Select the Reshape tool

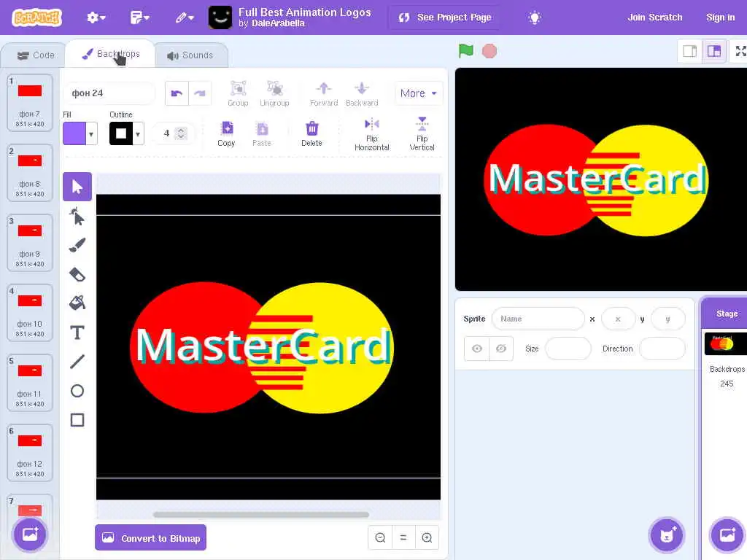tap(77, 216)
